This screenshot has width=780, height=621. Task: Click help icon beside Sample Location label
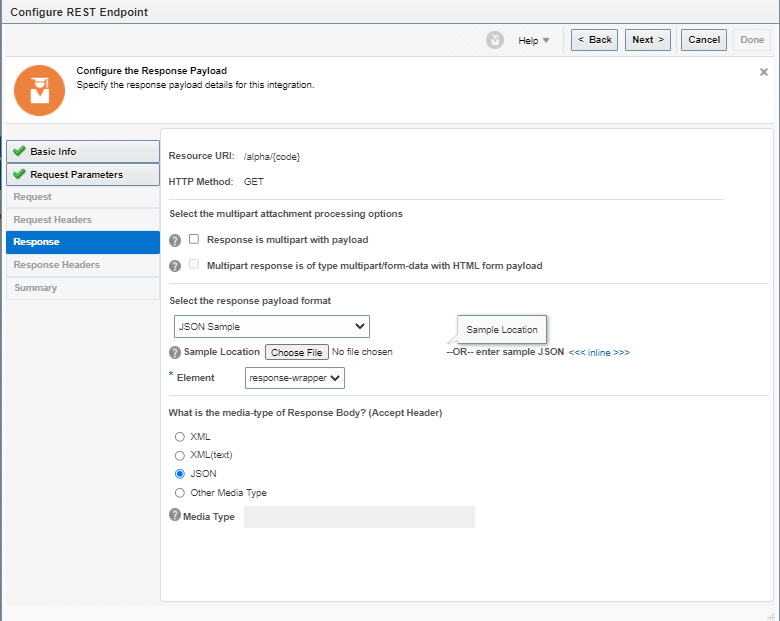175,352
